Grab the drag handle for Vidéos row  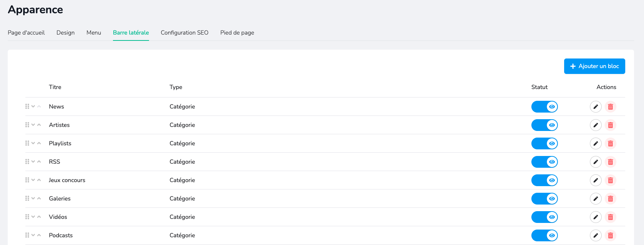pos(27,217)
